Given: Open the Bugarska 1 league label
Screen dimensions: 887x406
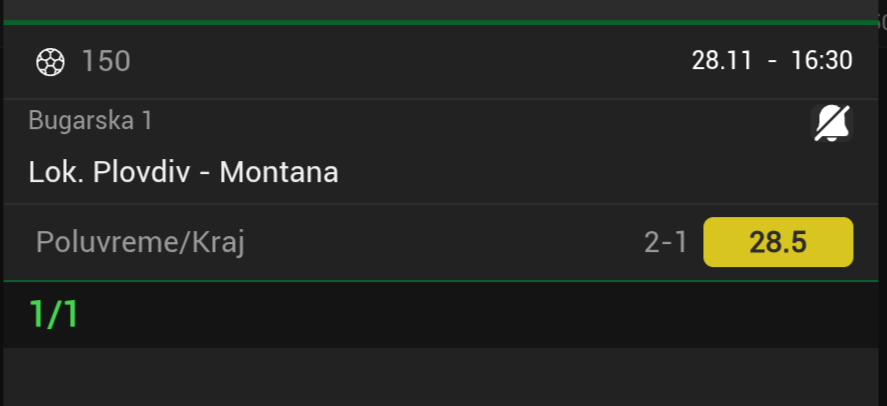Looking at the screenshot, I should point(90,121).
